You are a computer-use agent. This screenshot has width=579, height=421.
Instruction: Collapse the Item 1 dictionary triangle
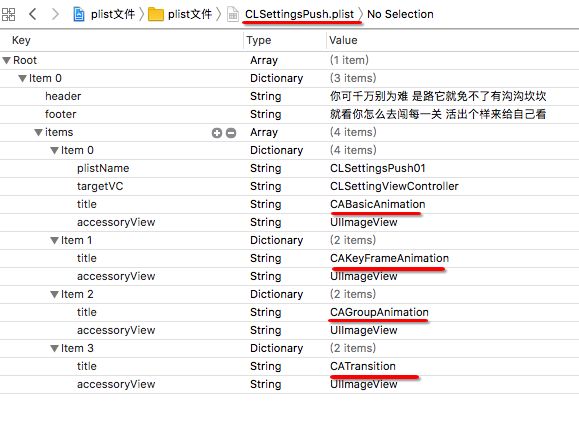tap(55, 240)
